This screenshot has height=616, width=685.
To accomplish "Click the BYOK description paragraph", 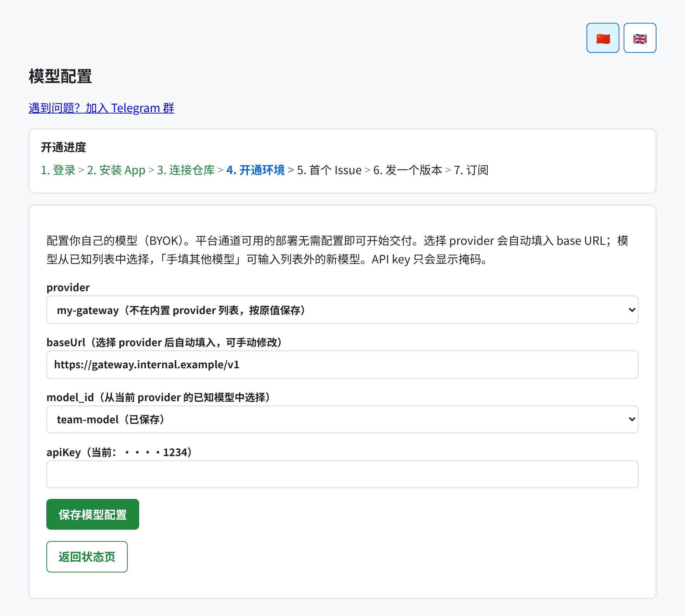I will tap(337, 250).
